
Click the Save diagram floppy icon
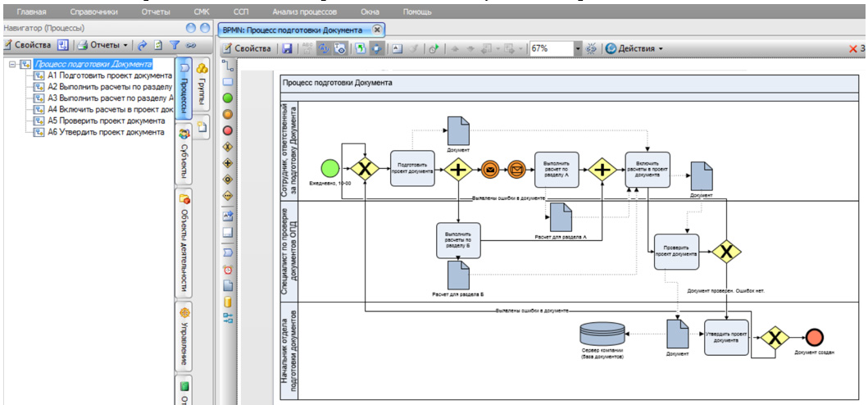pos(287,49)
